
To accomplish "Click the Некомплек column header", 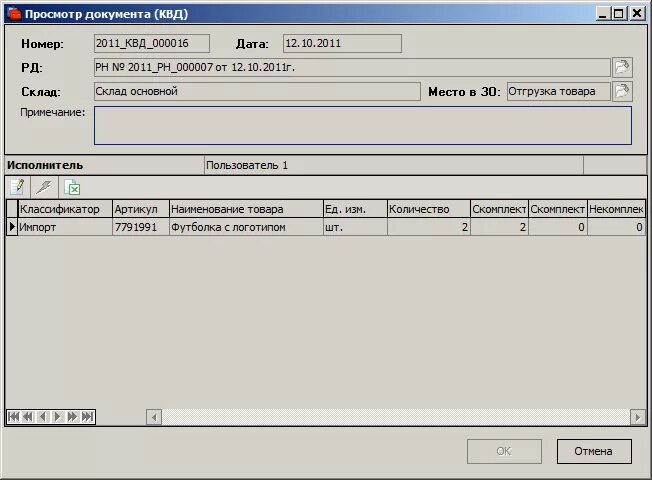I will (x=616, y=209).
